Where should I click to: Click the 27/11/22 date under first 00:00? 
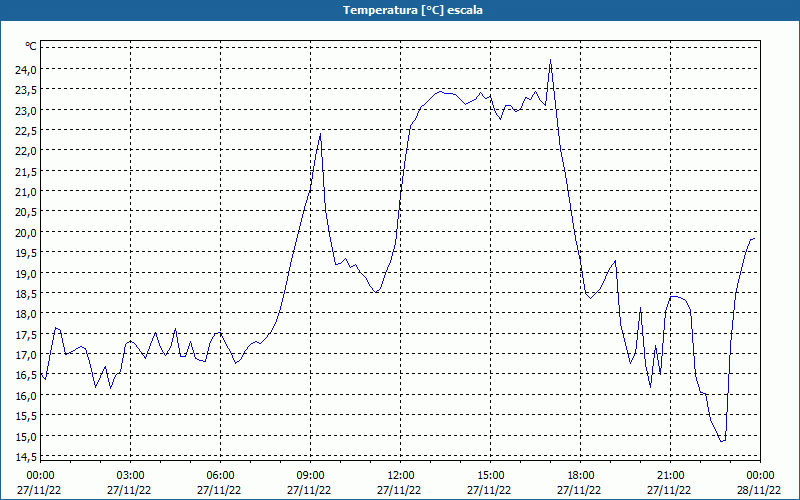pyautogui.click(x=39, y=491)
